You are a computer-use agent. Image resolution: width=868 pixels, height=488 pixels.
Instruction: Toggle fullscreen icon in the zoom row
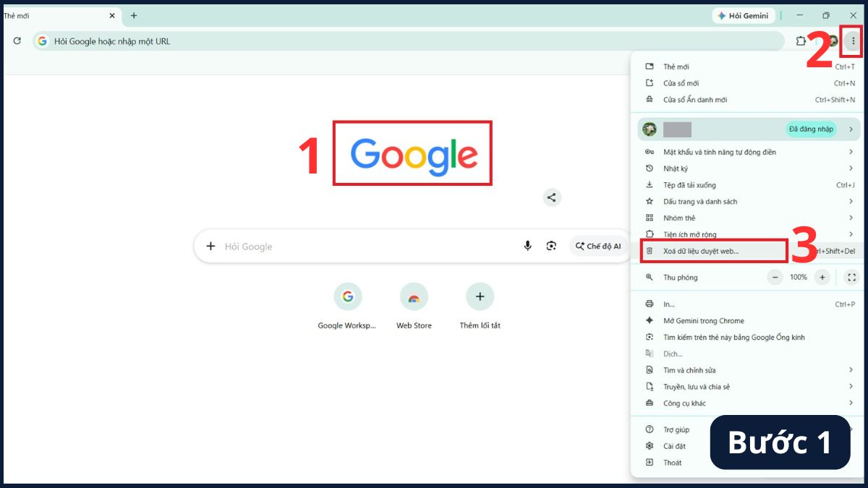coord(851,277)
